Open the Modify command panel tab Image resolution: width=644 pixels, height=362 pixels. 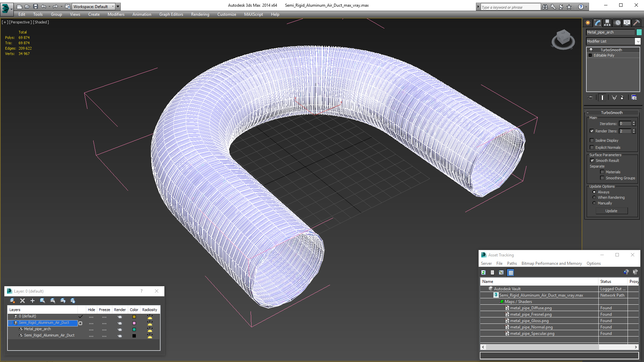[598, 23]
